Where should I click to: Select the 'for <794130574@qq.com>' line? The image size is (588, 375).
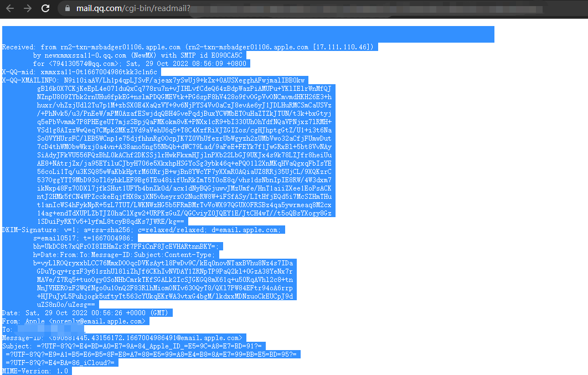pyautogui.click(x=140, y=63)
